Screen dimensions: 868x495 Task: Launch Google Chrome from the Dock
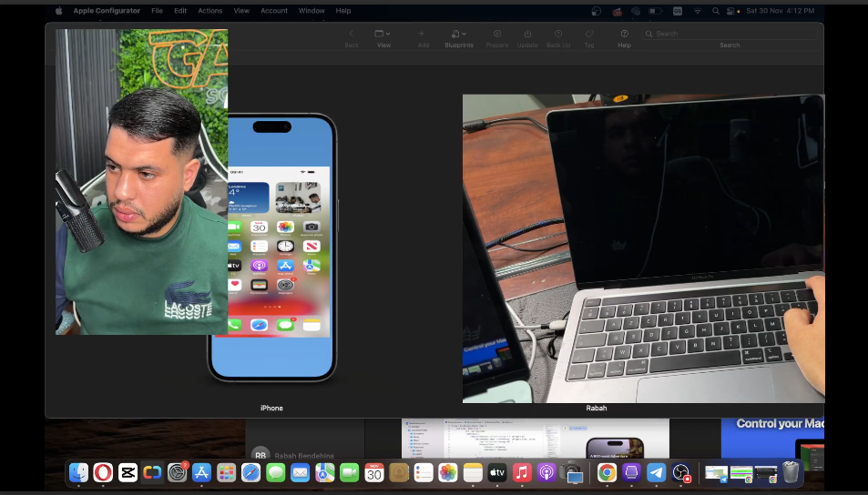click(607, 472)
